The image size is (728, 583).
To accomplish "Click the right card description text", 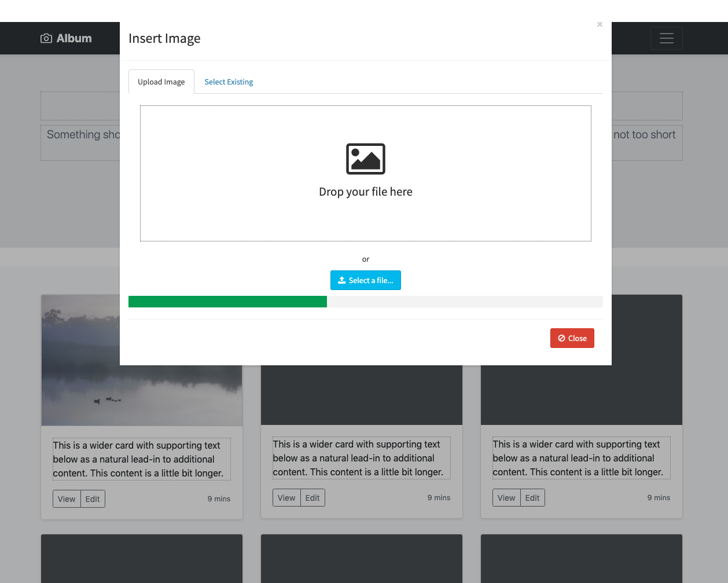I will point(582,458).
